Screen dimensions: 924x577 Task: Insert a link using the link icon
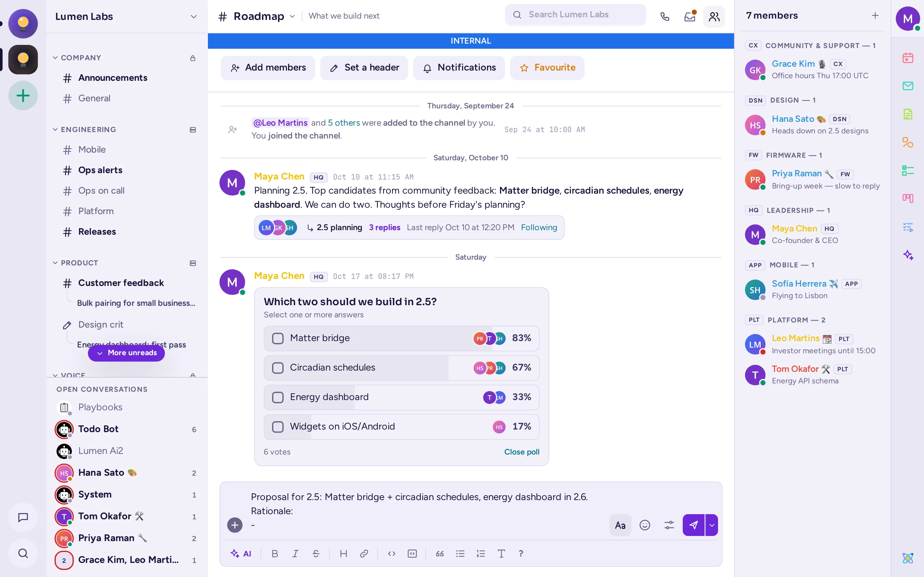point(364,553)
